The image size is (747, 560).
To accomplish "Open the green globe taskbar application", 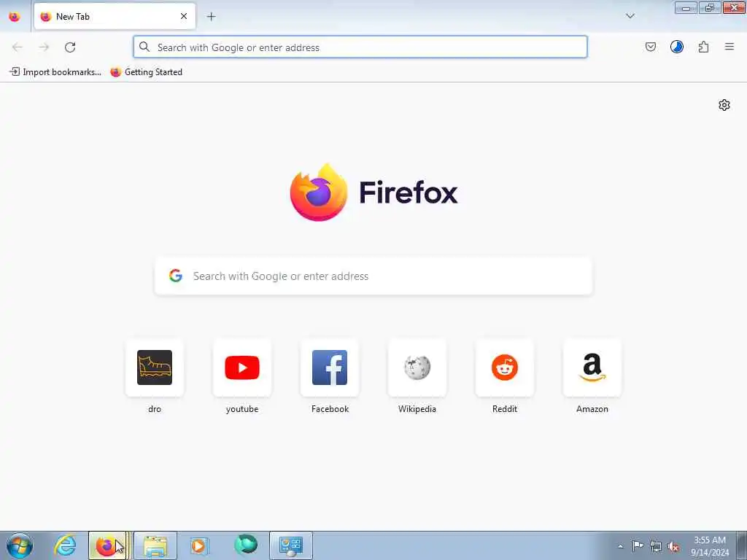I will tap(246, 545).
